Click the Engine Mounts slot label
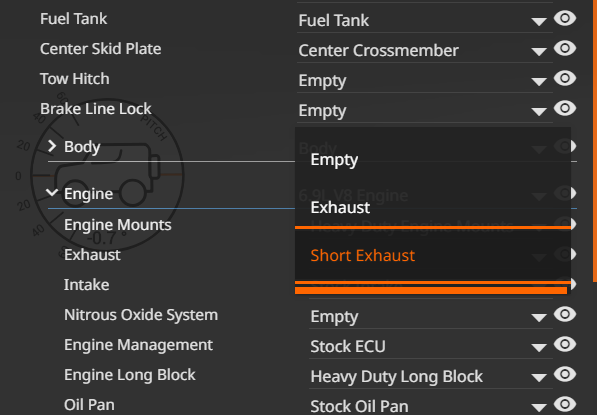The width and height of the screenshot is (597, 415). 118,225
